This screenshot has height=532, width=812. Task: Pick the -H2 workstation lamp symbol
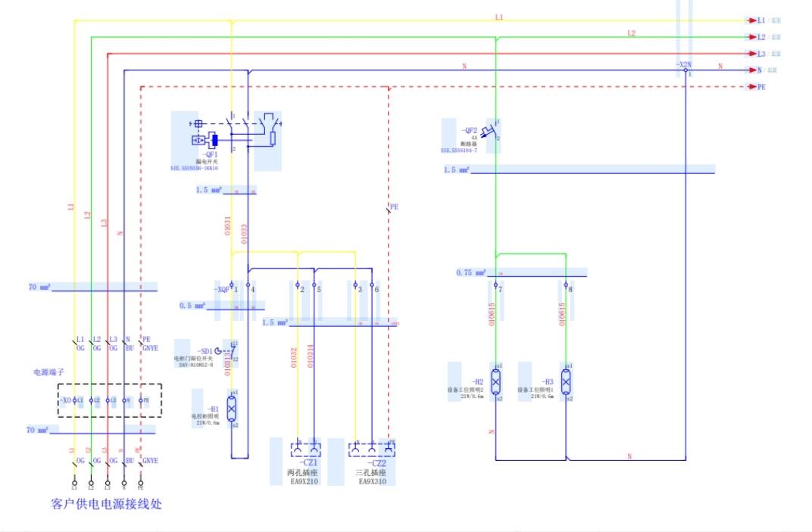pos(495,382)
